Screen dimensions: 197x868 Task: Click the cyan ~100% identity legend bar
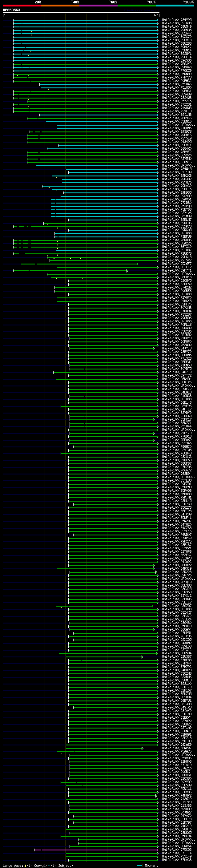click(175, 6)
